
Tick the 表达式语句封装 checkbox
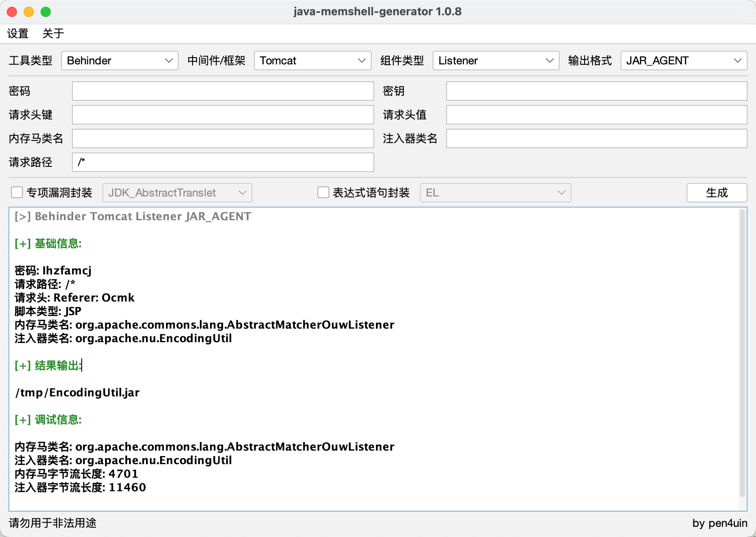coord(323,193)
